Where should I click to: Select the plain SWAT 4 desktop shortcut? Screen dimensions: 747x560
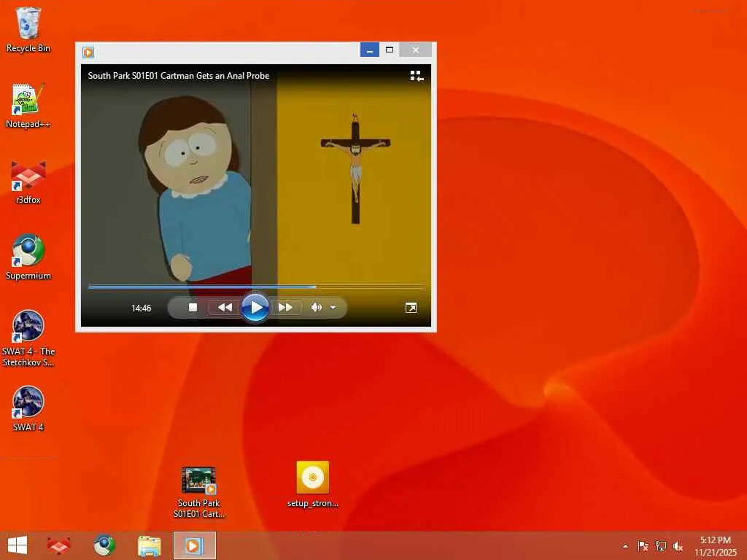pyautogui.click(x=28, y=408)
